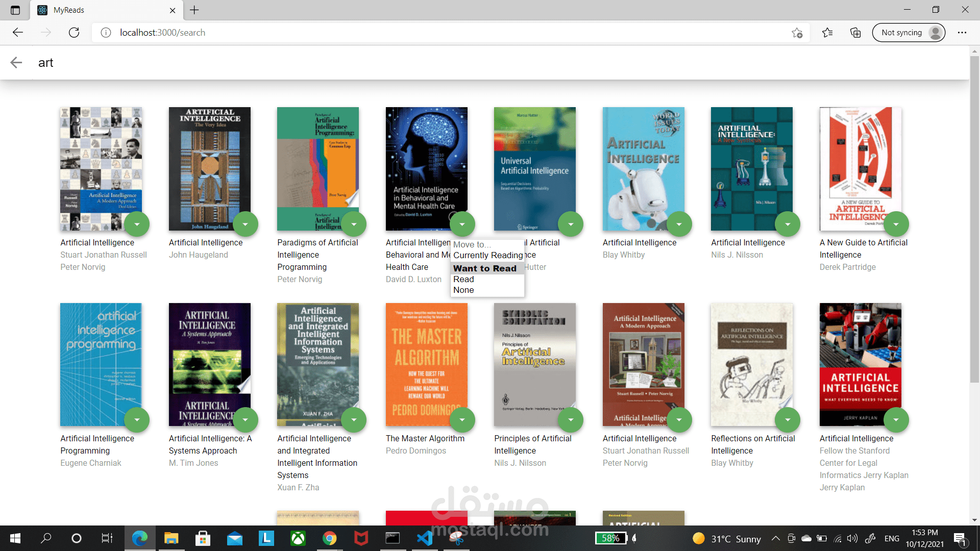The image size is (980, 551).
Task: Open the shelf menu for The Master Algorithm
Action: click(462, 419)
